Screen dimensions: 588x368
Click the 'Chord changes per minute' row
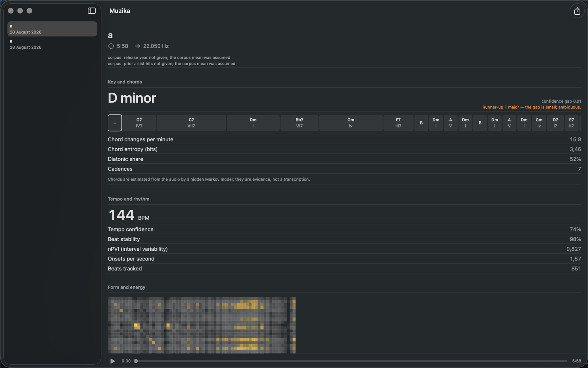click(344, 139)
